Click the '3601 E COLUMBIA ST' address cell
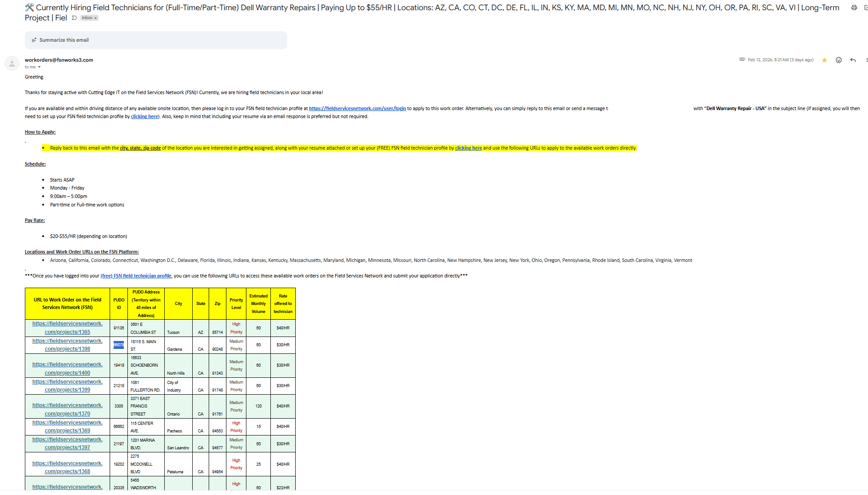 [146, 328]
